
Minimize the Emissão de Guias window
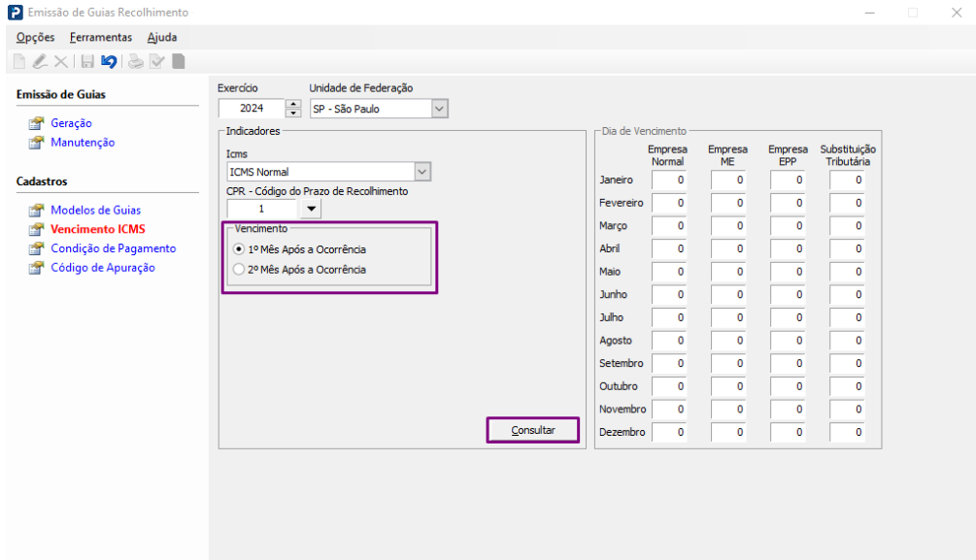[869, 13]
